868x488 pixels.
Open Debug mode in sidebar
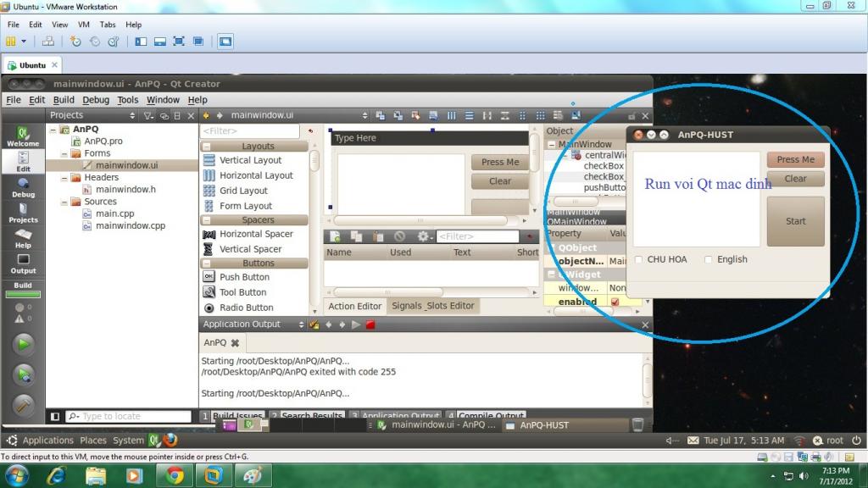[23, 187]
